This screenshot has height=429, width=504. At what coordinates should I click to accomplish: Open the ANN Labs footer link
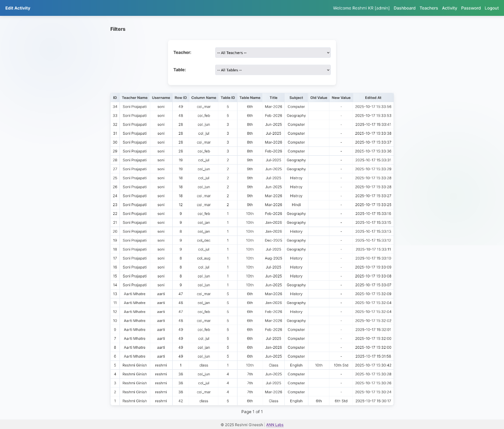click(x=274, y=425)
